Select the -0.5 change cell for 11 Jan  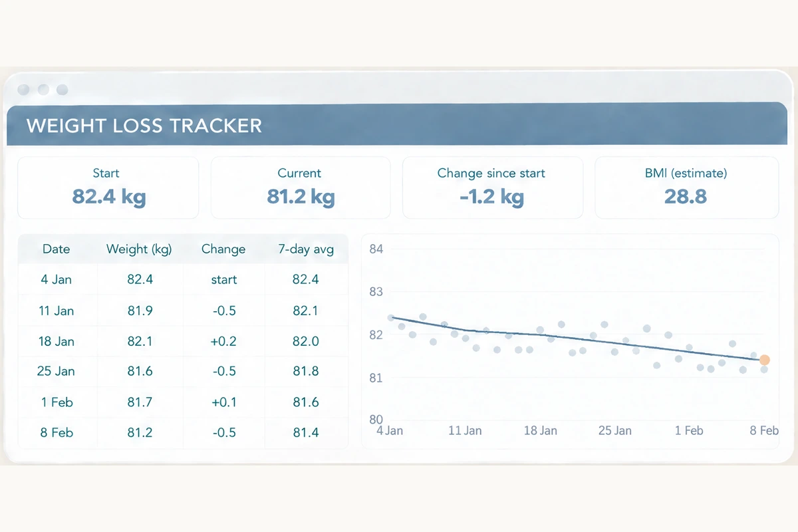(x=224, y=311)
